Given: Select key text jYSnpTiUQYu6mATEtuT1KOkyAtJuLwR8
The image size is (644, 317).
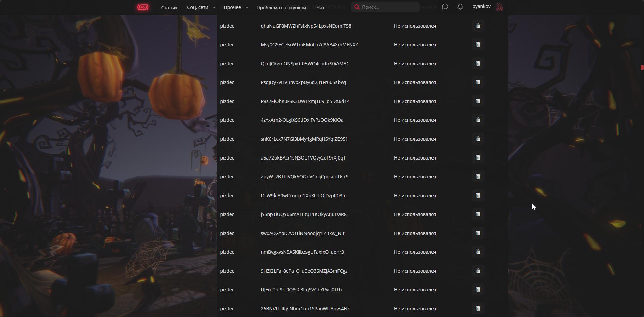Looking at the screenshot, I should [x=303, y=214].
